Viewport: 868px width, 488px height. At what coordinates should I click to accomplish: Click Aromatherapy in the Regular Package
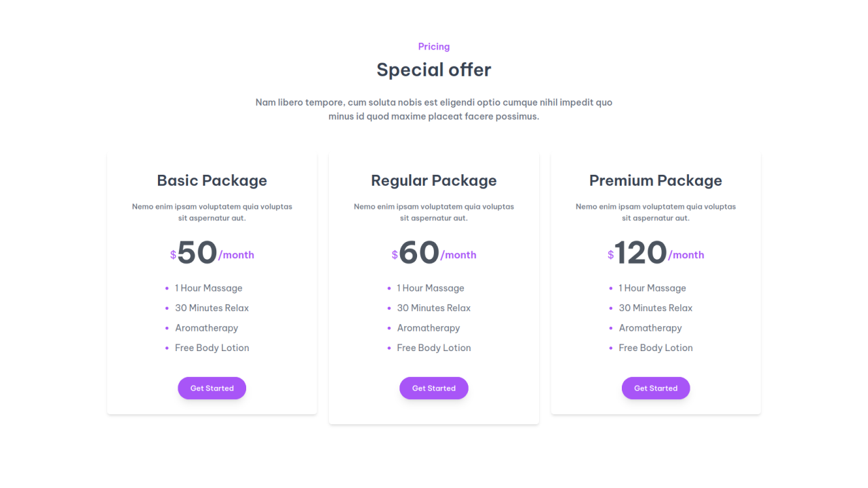pyautogui.click(x=429, y=327)
